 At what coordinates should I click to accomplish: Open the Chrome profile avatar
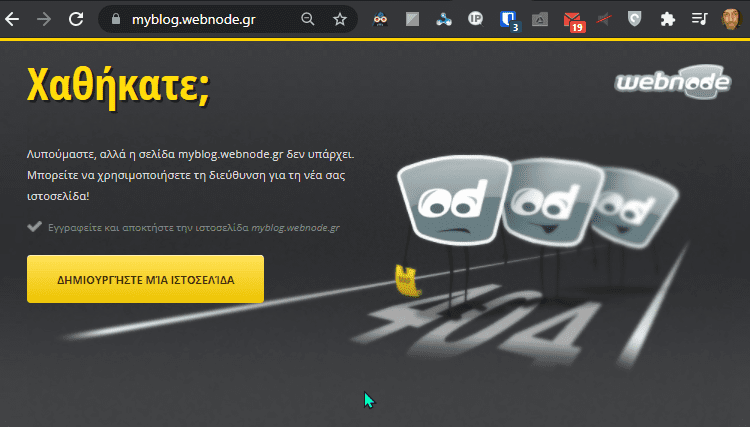pyautogui.click(x=731, y=19)
